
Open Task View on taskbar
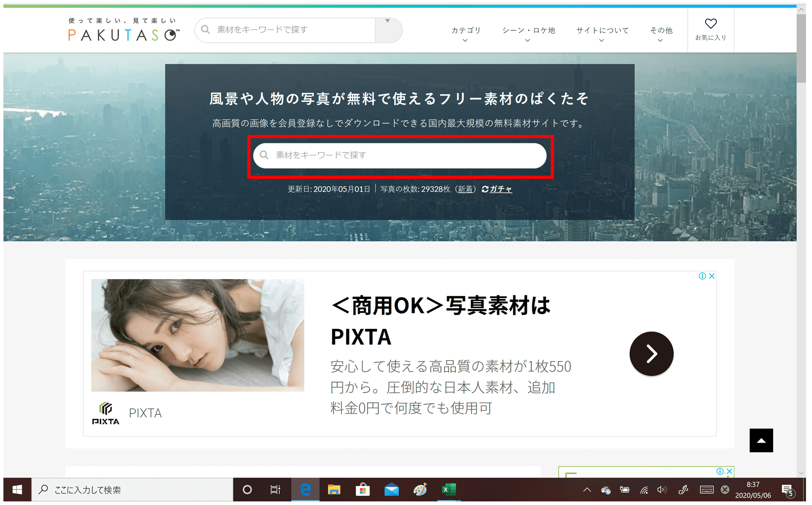click(275, 489)
